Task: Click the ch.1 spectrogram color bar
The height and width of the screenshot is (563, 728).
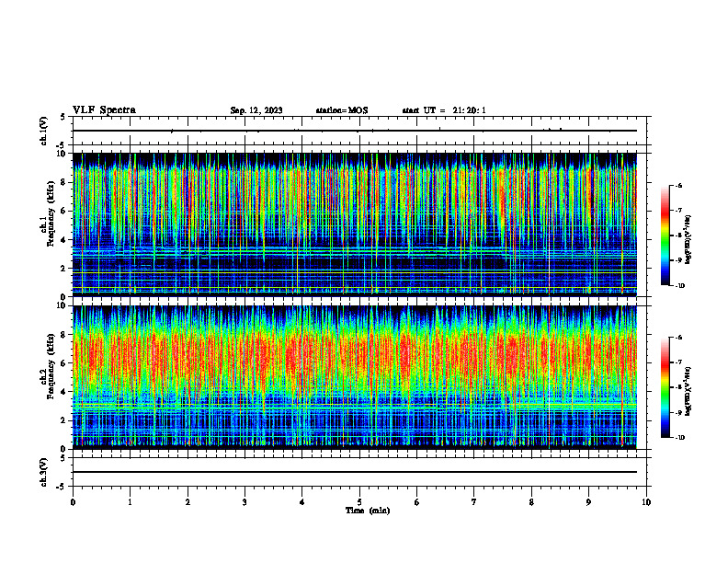Action: 665,236
